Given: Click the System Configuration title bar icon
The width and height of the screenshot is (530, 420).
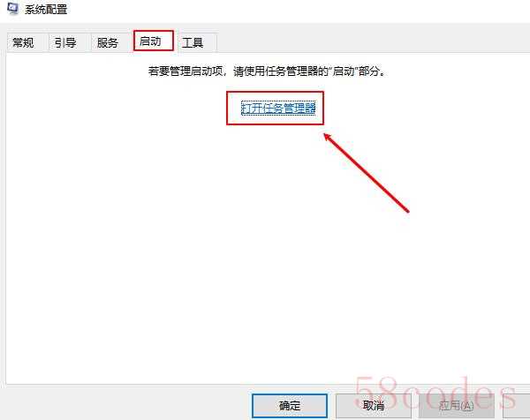Looking at the screenshot, I should tap(12, 9).
